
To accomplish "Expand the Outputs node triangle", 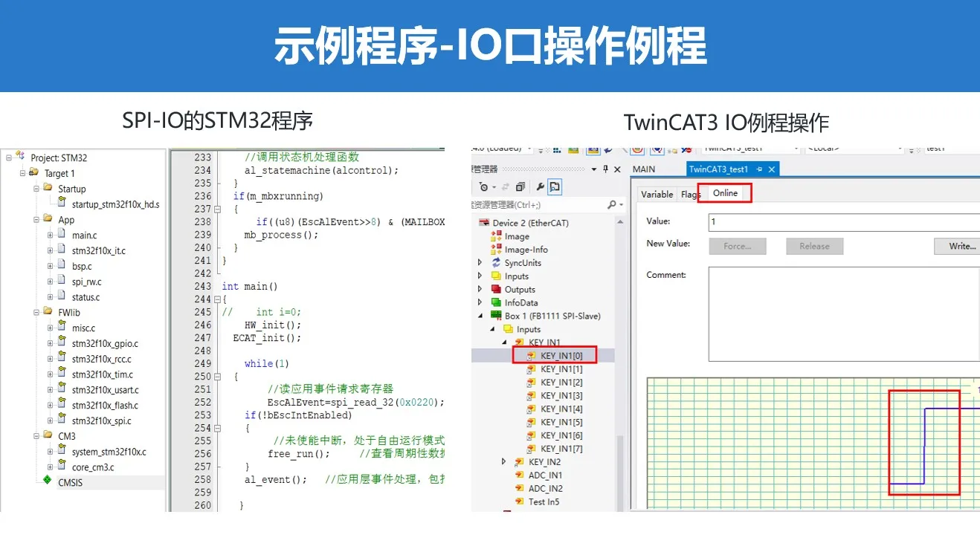I will [480, 290].
